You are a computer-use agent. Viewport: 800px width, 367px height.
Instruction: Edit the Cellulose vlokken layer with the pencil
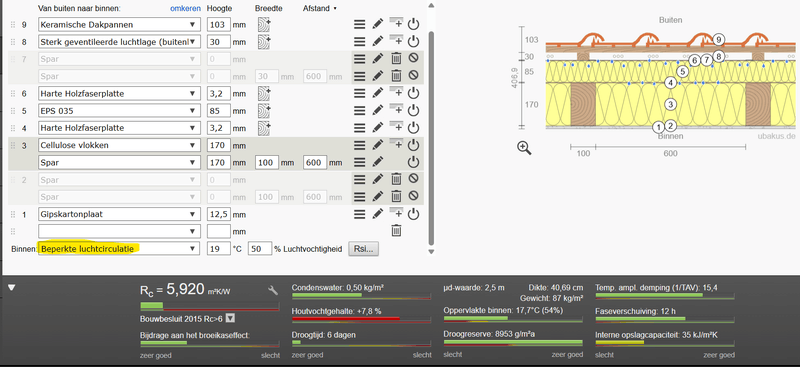(378, 145)
